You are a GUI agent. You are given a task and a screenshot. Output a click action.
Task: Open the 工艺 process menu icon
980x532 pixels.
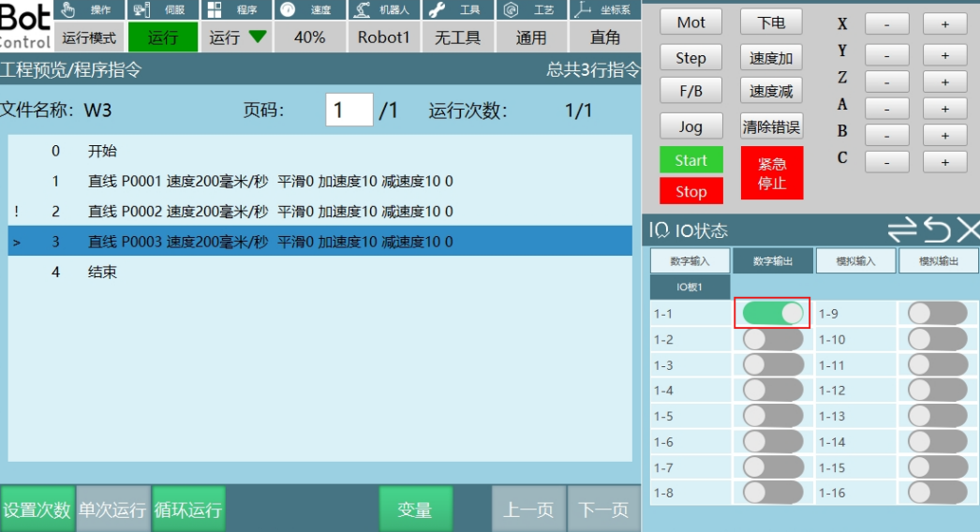tap(511, 9)
